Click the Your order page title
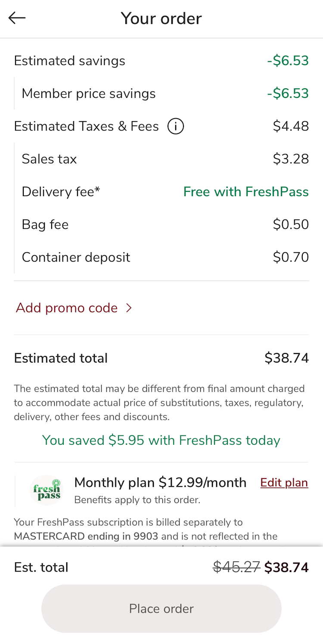Image resolution: width=323 pixels, height=644 pixels. (x=161, y=19)
